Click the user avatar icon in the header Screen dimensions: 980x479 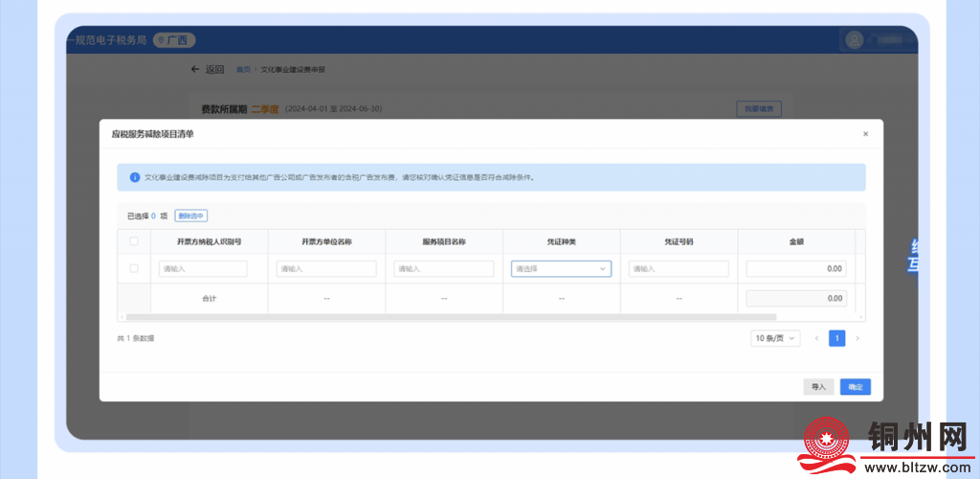(x=854, y=40)
